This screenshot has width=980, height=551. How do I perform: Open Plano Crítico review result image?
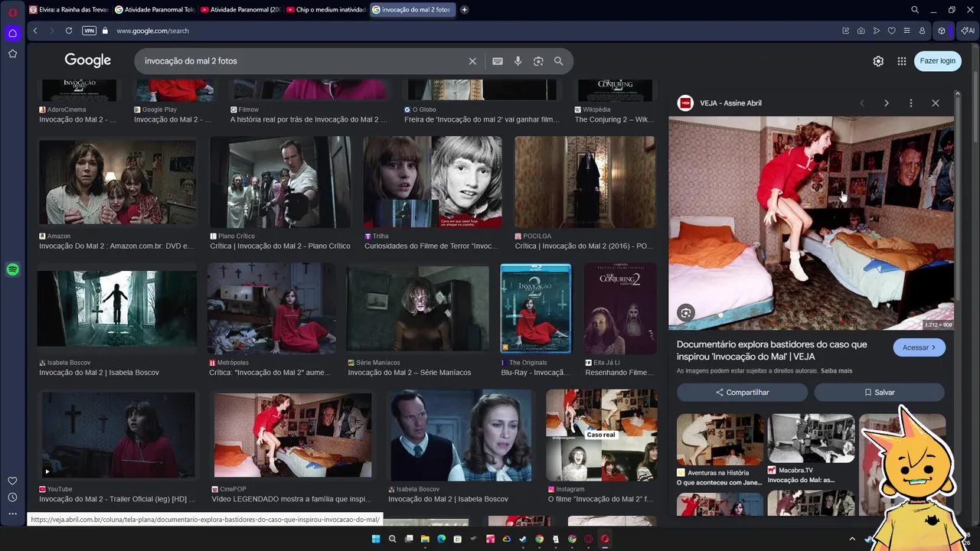point(280,182)
